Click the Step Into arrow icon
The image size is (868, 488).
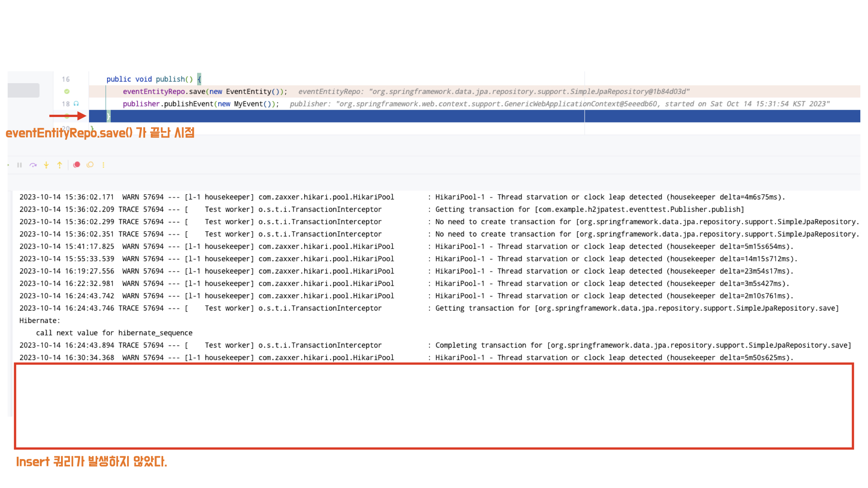[x=46, y=165]
